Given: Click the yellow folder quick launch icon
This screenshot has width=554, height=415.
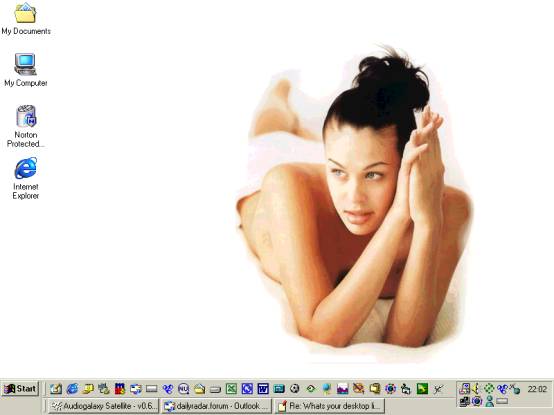Looking at the screenshot, I should coord(199,389).
